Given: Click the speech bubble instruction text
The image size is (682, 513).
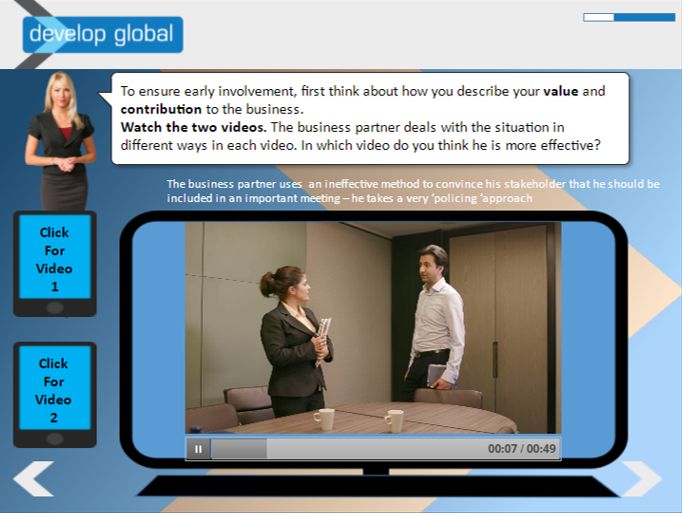Looking at the screenshot, I should (362, 118).
